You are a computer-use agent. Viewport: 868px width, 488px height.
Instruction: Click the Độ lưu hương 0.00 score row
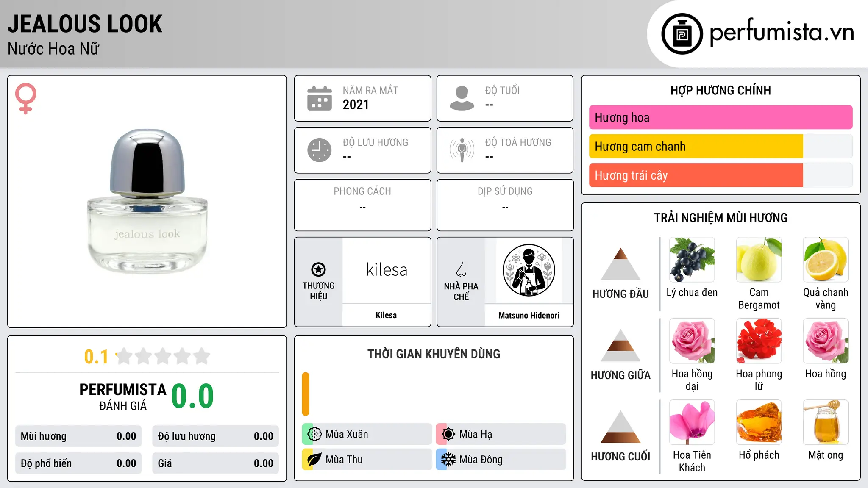pos(215,436)
